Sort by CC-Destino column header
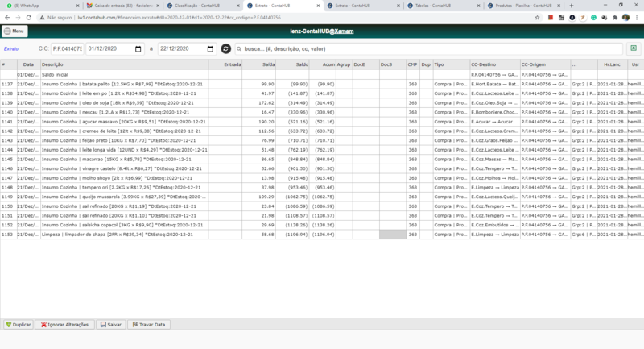 pyautogui.click(x=495, y=64)
